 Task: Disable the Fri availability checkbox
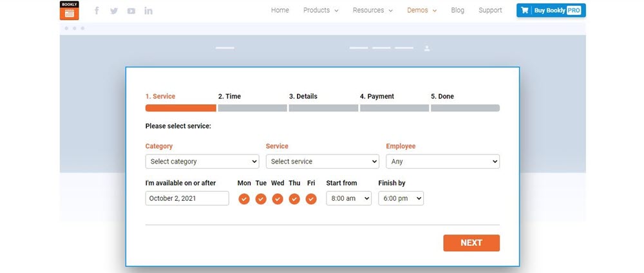[311, 199]
